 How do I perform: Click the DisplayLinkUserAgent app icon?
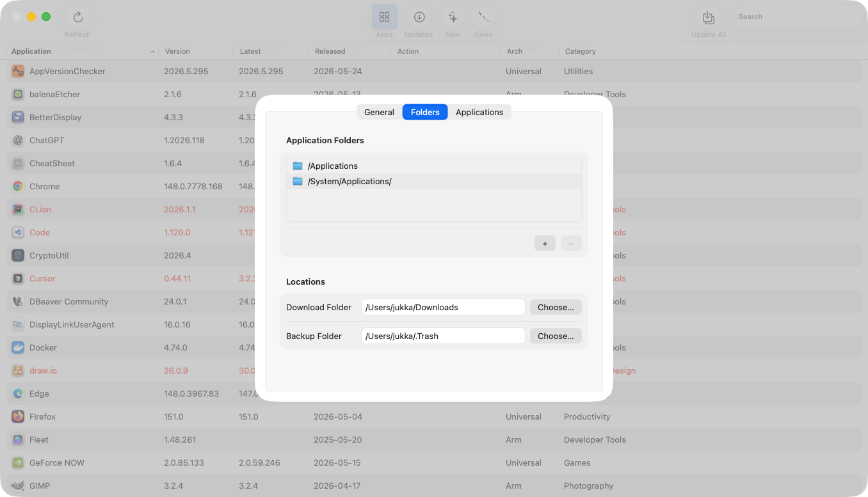18,324
